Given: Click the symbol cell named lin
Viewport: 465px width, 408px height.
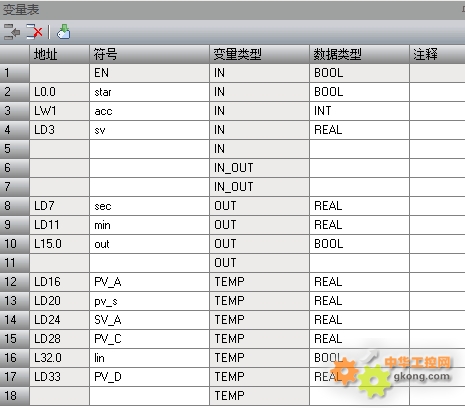Looking at the screenshot, I should pyautogui.click(x=149, y=358).
